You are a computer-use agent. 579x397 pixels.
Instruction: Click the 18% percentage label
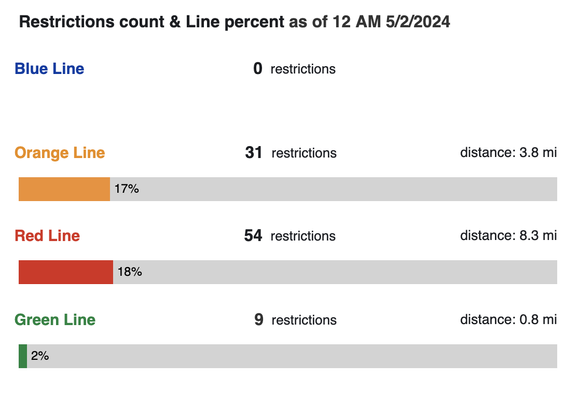[130, 272]
